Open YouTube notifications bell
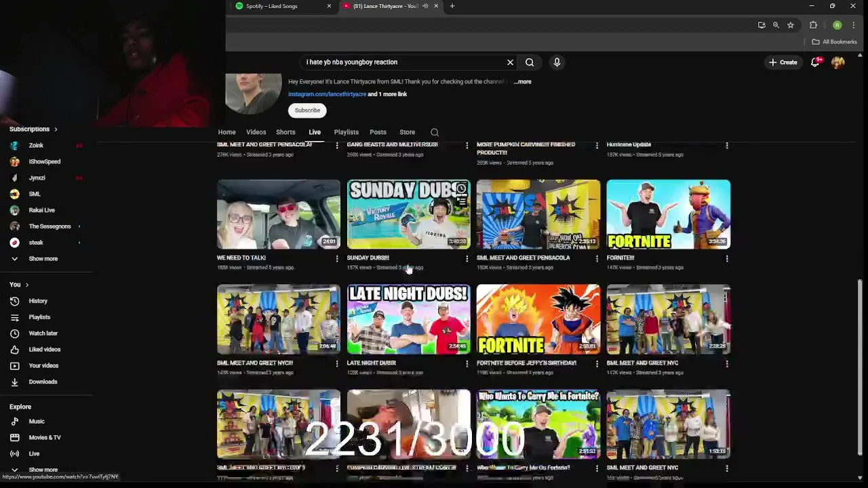The image size is (868, 488). (x=816, y=62)
